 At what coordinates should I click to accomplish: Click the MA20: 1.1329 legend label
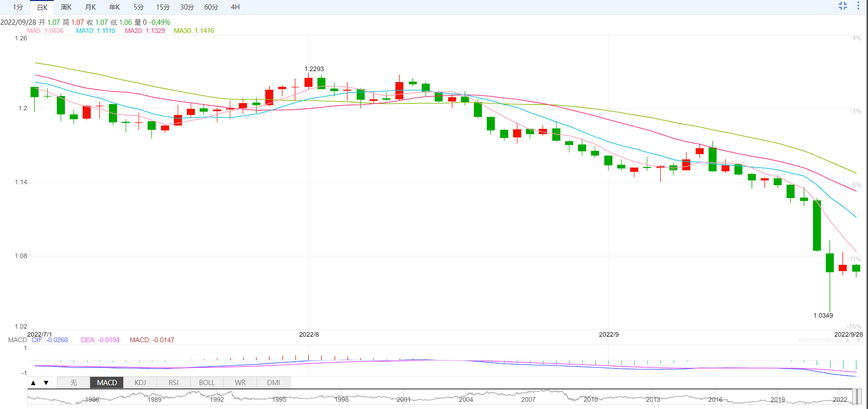[x=145, y=31]
